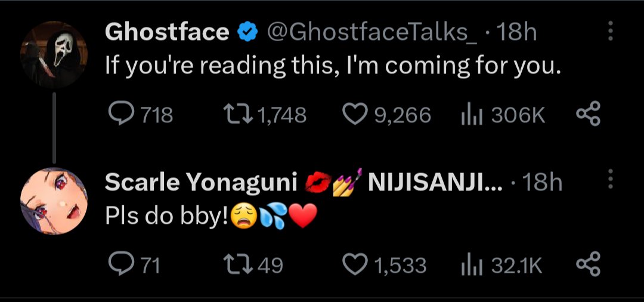
Task: Open the @GhostfaceTalks_ handle link
Action: pyautogui.click(x=370, y=32)
